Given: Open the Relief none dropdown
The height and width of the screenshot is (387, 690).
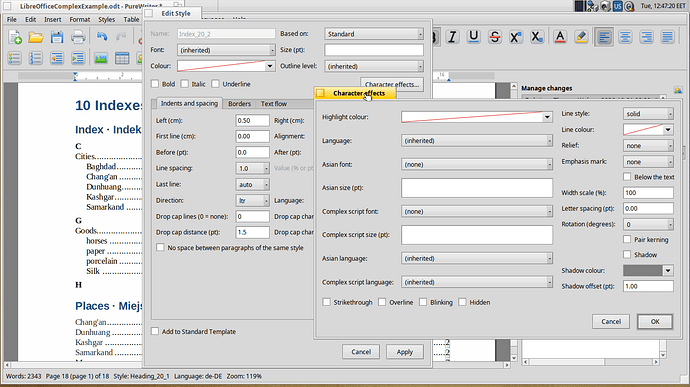Looking at the screenshot, I should (648, 145).
